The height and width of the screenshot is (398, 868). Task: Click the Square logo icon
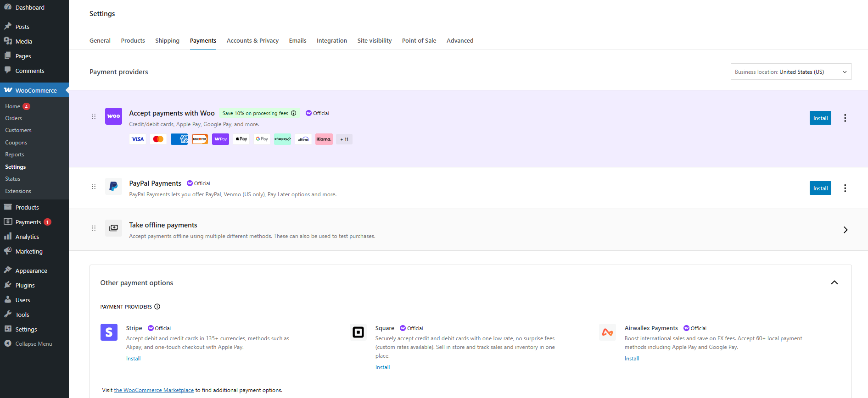coord(358,332)
